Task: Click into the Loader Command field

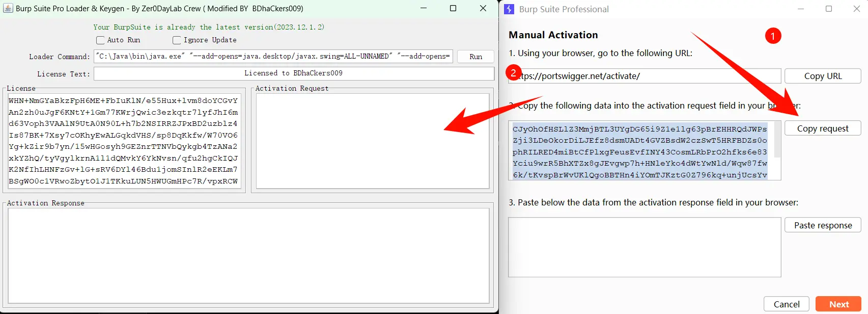Action: pyautogui.click(x=273, y=57)
